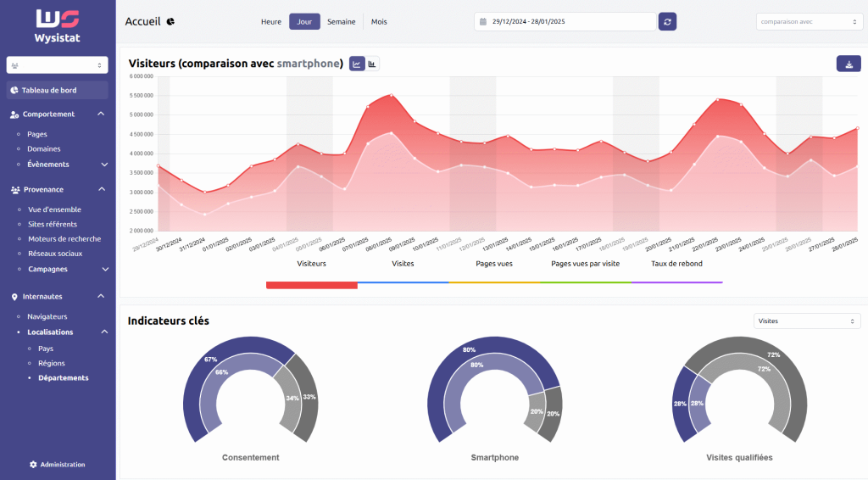This screenshot has height=480, width=868.
Task: Open the Visites dropdown in Indicateurs clés
Action: tap(807, 321)
